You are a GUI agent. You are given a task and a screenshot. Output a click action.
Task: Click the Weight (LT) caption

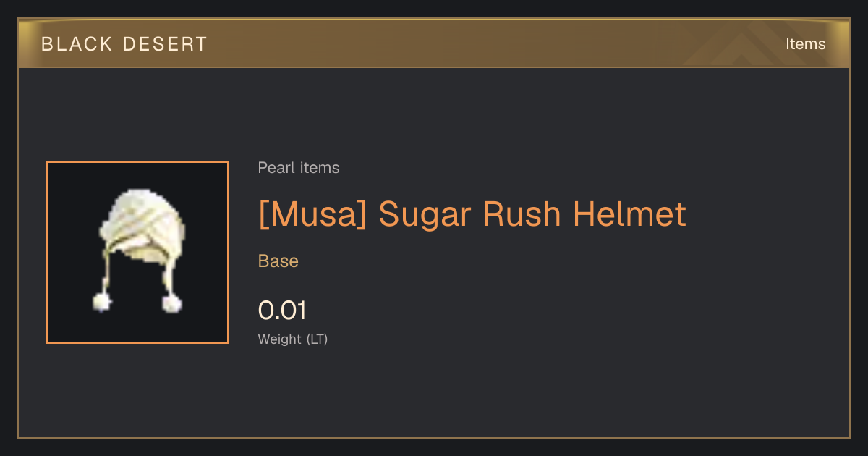(293, 339)
